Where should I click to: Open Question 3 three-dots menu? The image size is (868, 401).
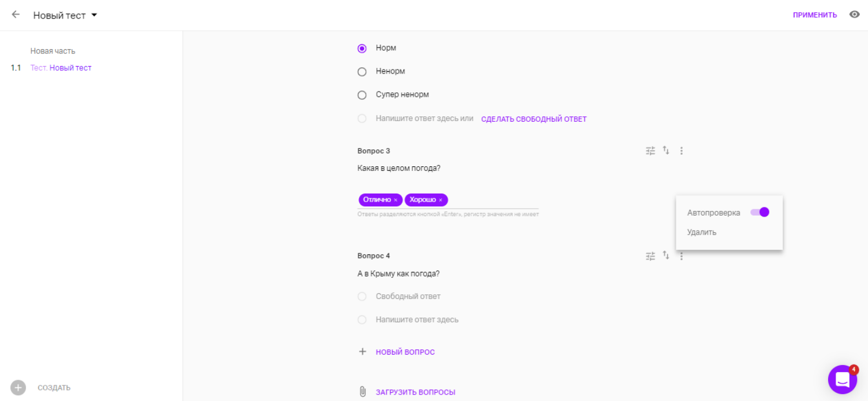click(x=682, y=151)
